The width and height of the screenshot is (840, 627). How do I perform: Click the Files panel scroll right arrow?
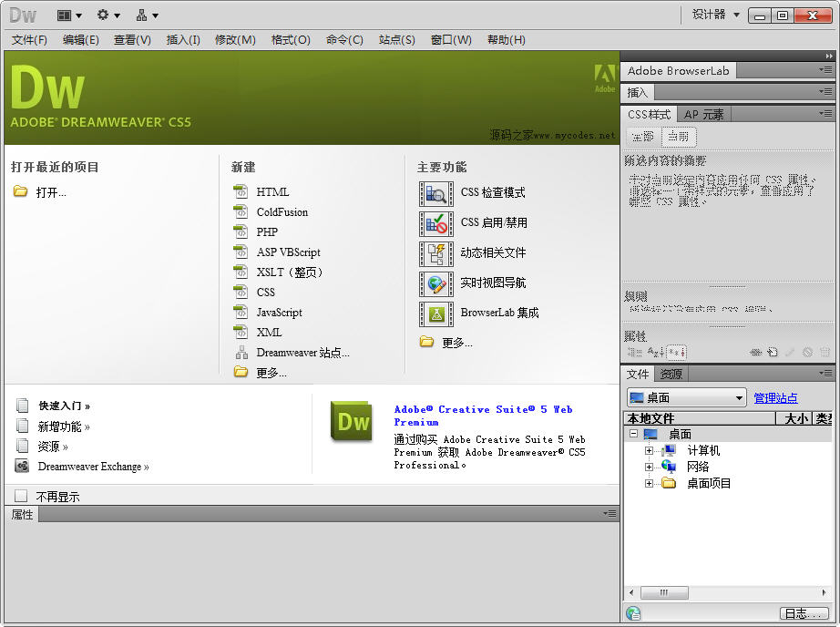click(824, 592)
